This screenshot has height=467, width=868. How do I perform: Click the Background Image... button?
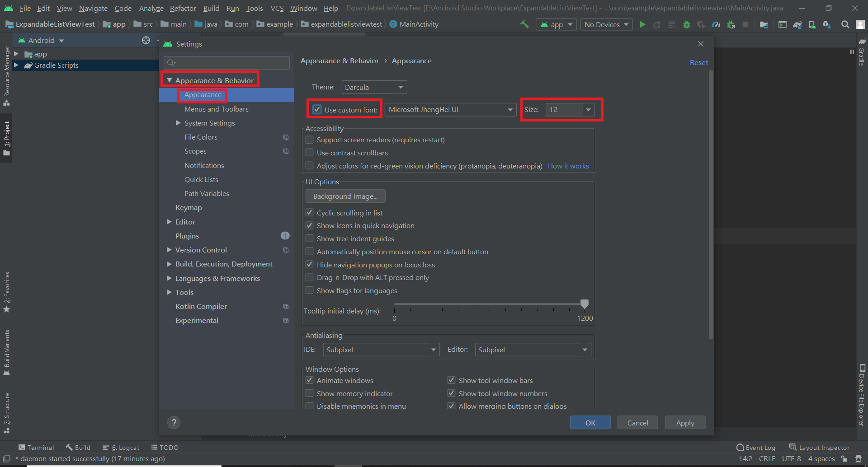coord(345,196)
